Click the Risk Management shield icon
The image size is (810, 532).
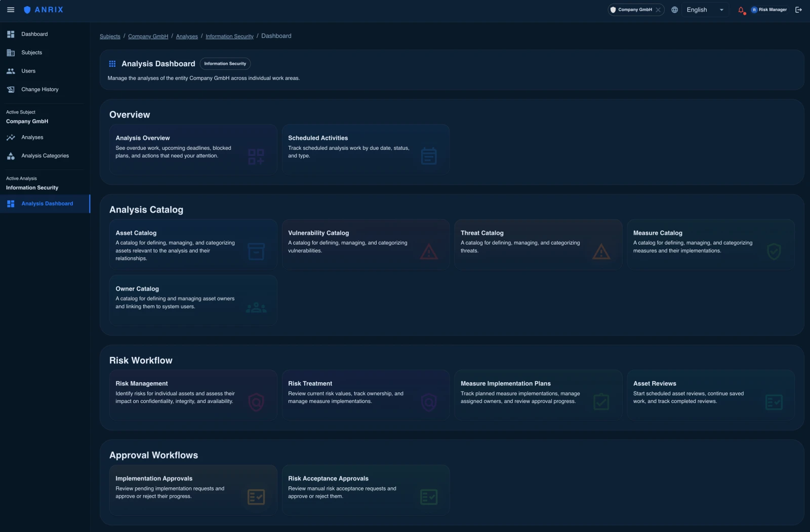pos(256,402)
